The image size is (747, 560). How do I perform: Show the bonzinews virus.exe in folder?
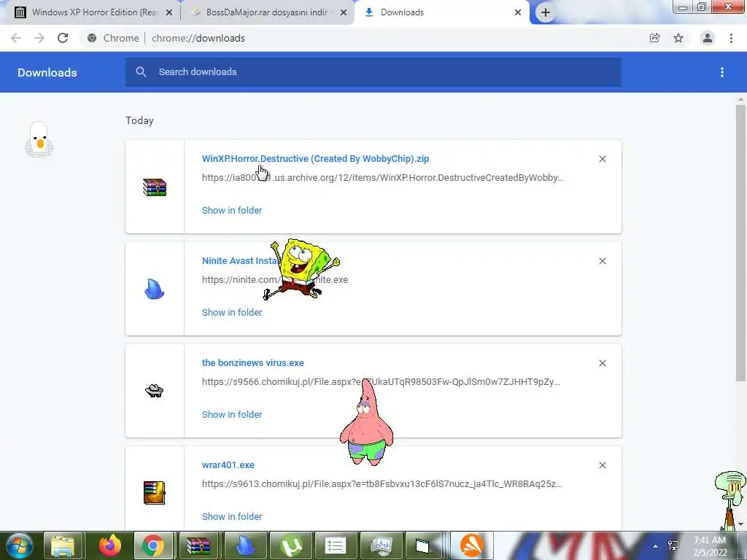tap(232, 414)
